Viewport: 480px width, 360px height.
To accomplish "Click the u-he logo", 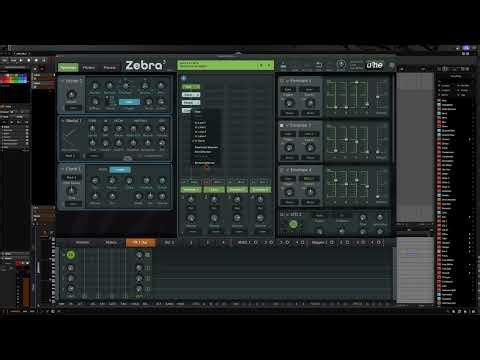I will point(374,65).
